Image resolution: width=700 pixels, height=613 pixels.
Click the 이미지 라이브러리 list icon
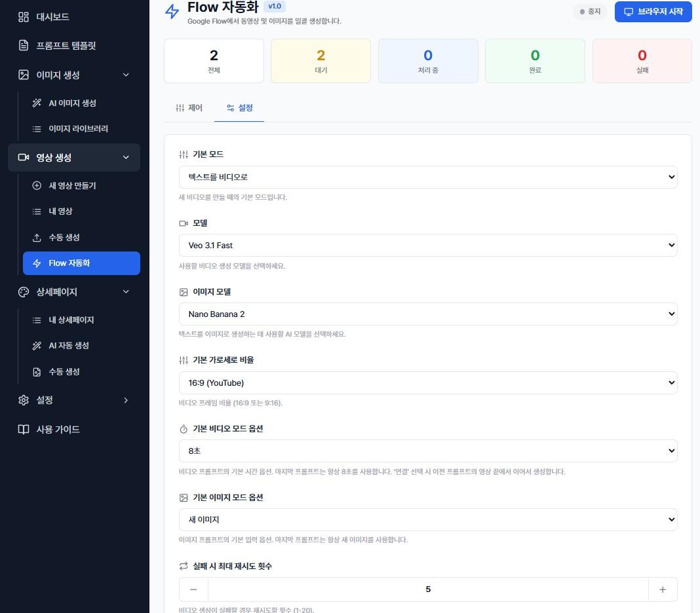tap(37, 129)
